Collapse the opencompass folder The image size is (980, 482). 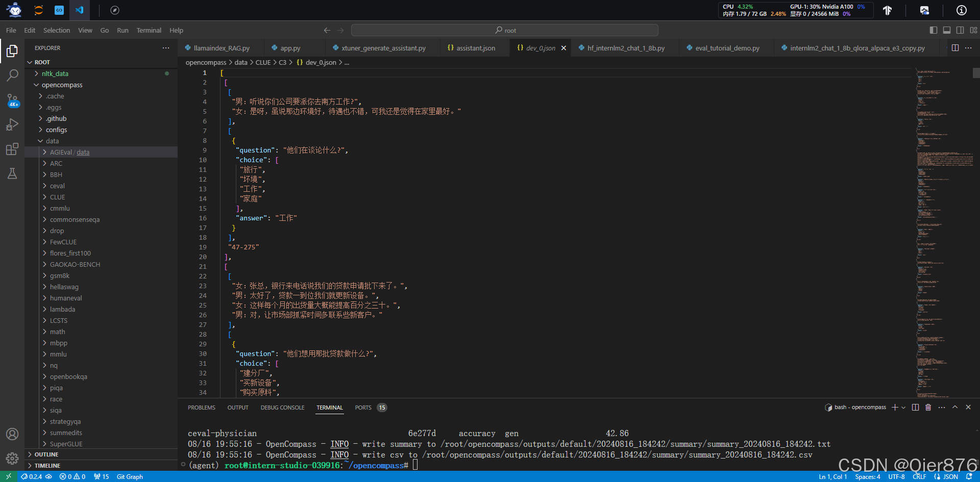coord(101,85)
